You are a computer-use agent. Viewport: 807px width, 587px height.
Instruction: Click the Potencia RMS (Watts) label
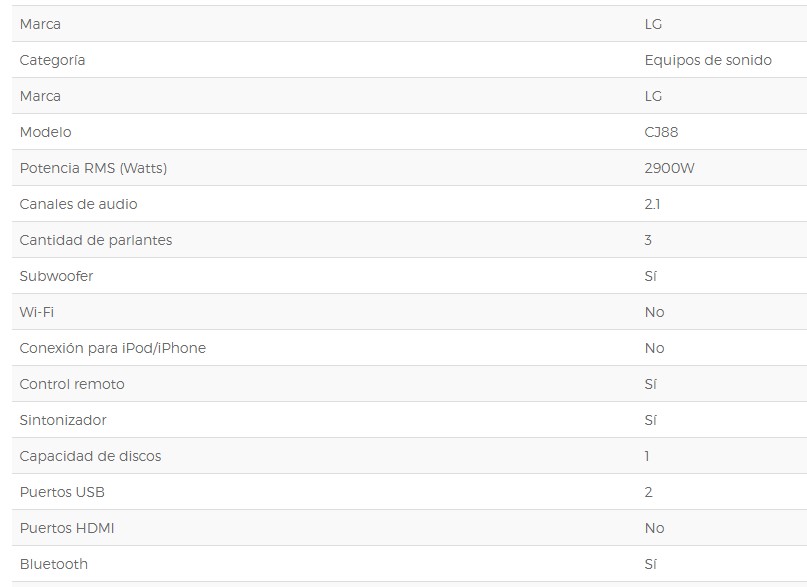tap(93, 168)
